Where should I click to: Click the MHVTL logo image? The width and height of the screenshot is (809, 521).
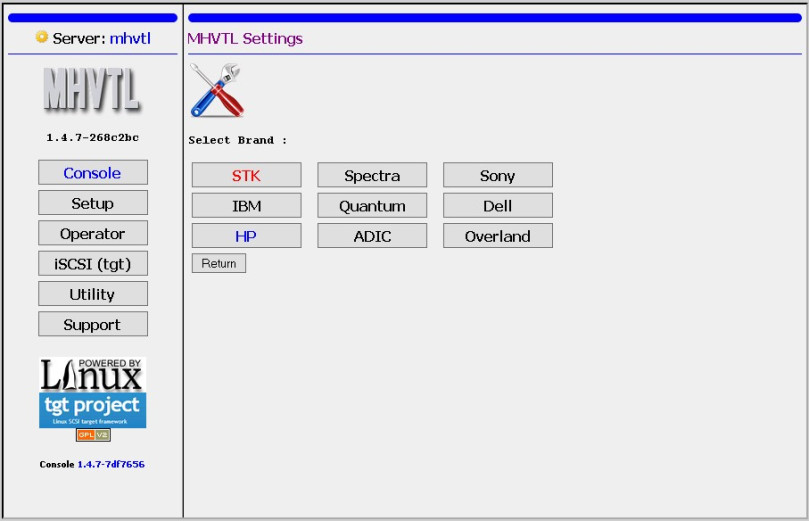click(x=92, y=91)
